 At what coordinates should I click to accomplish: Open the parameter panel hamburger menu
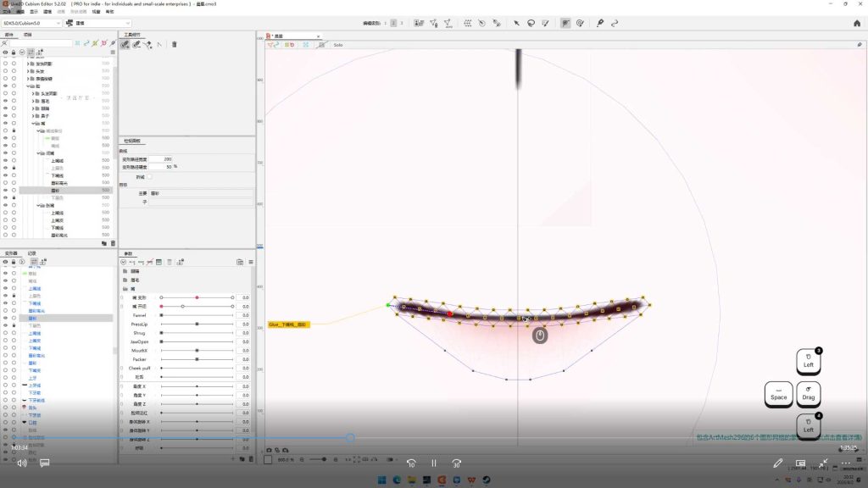[x=251, y=263]
